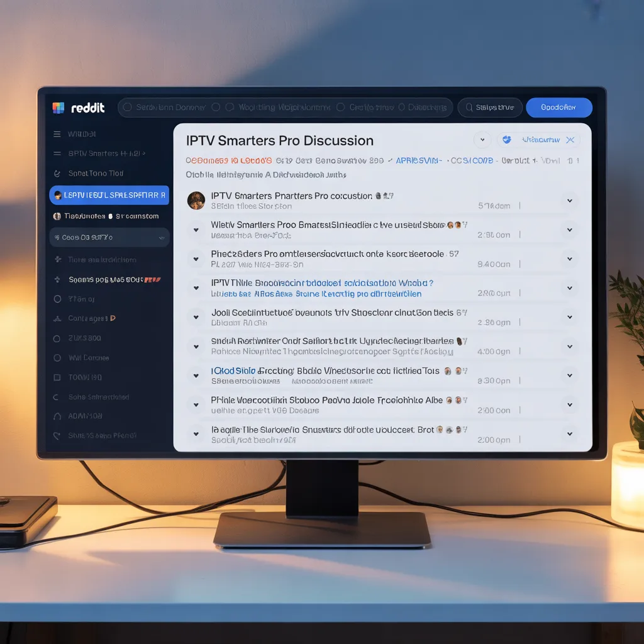Close the header tag using the X icon

point(570,140)
